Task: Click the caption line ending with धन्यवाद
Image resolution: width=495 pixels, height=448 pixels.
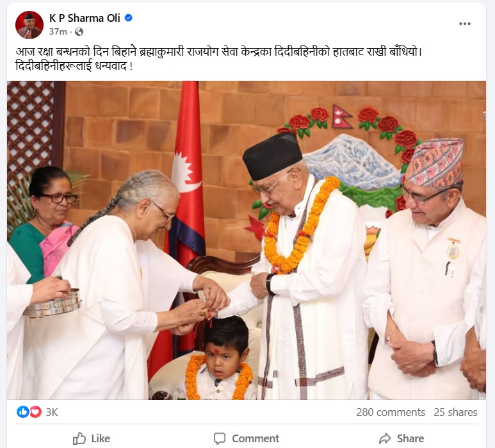Action: tap(74, 66)
